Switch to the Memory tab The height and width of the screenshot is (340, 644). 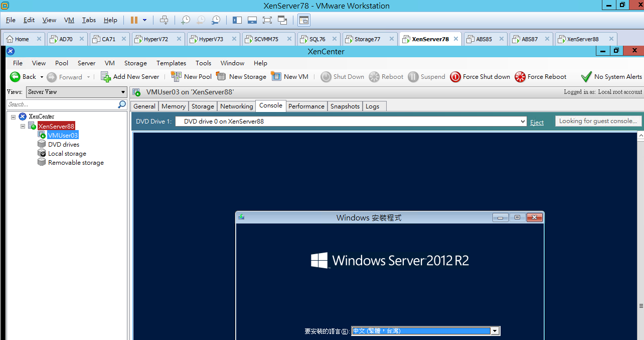(x=174, y=106)
